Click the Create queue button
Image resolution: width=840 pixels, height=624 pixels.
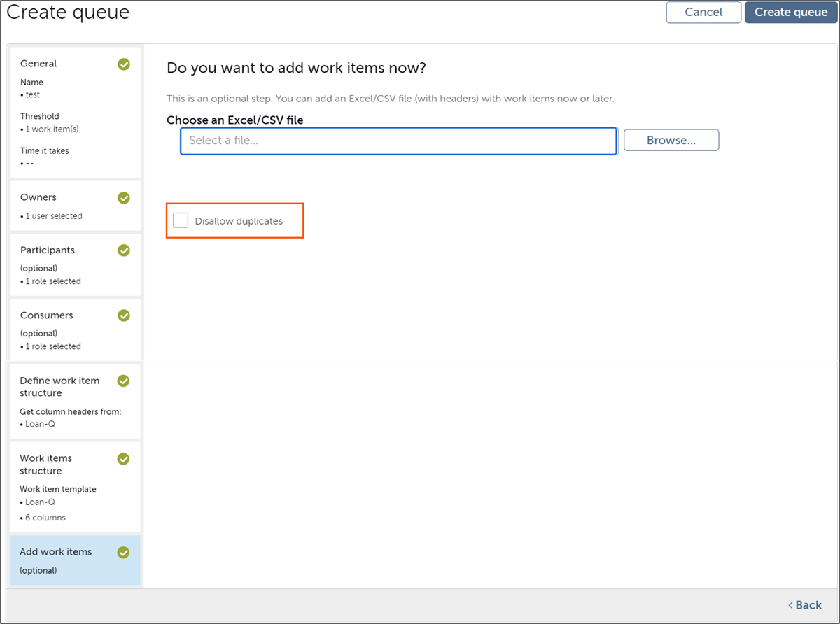(791, 12)
